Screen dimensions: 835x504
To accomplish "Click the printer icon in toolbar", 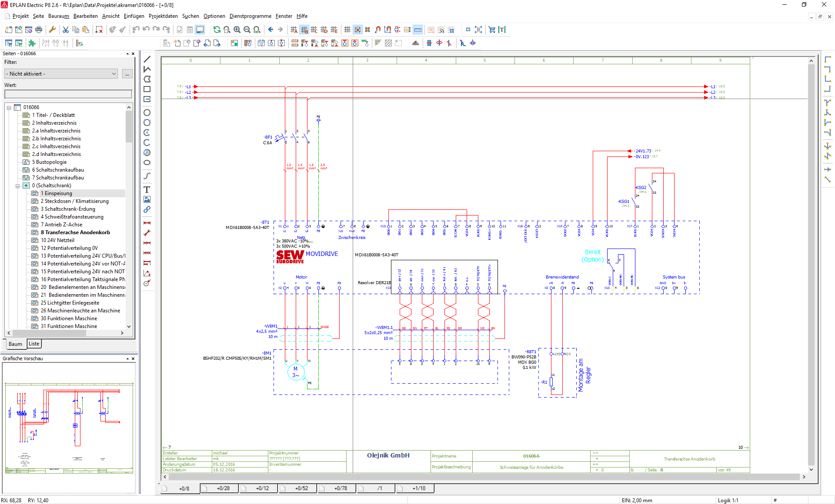I will click(39, 30).
